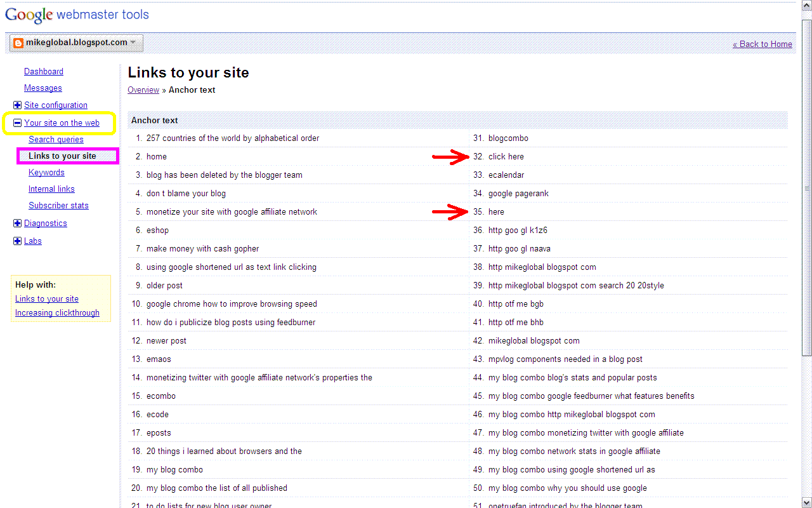
Task: Select the 'blogcombo' anchor text
Action: 508,138
